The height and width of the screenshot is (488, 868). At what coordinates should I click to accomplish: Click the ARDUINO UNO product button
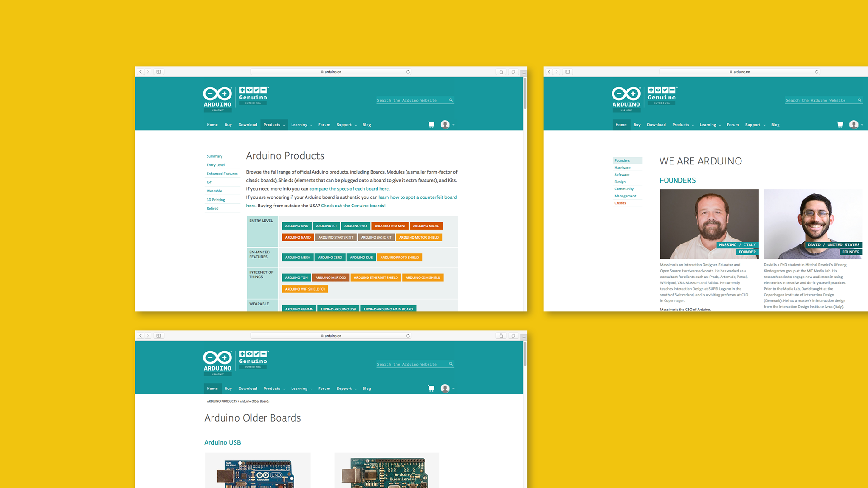pos(297,226)
